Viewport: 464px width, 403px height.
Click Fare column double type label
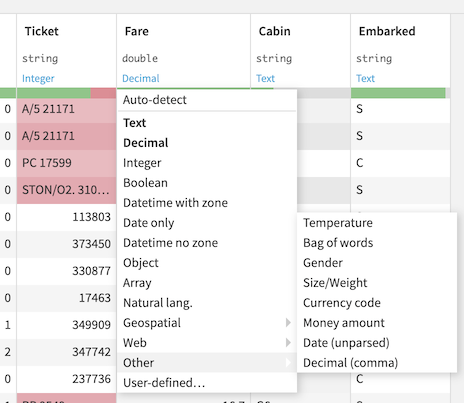[x=140, y=58]
